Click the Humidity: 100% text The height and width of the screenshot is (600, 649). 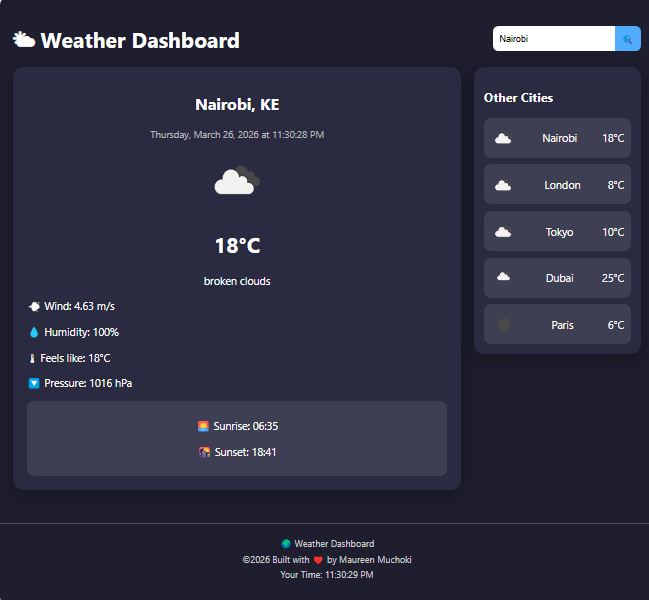[x=82, y=332]
